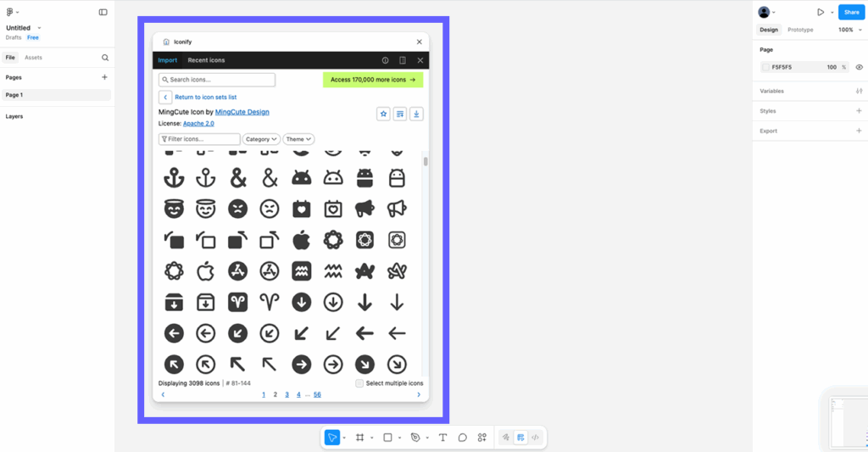
Task: Go to page 56 of icons
Action: (x=317, y=395)
